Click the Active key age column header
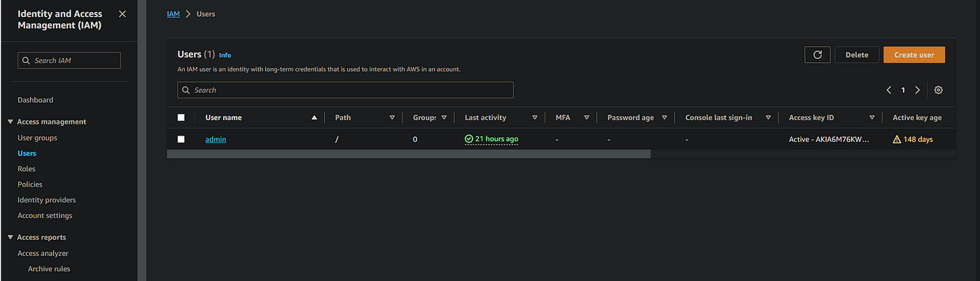The image size is (980, 281). click(917, 117)
